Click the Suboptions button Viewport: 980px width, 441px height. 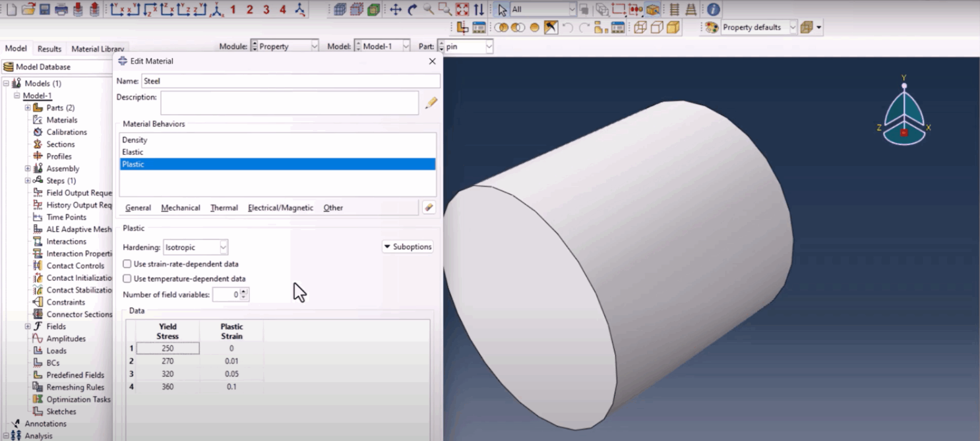pos(407,246)
